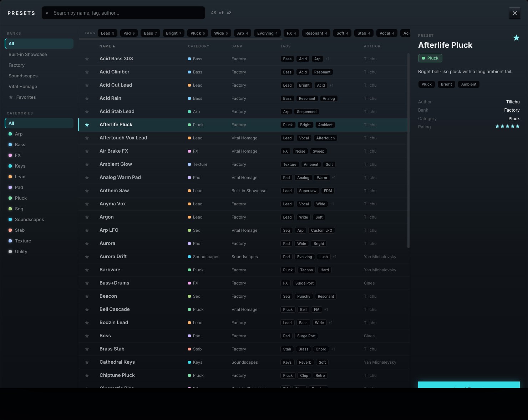Star the Acid Cut Lead preset
Image resolution: width=528 pixels, height=420 pixels.
[87, 85]
